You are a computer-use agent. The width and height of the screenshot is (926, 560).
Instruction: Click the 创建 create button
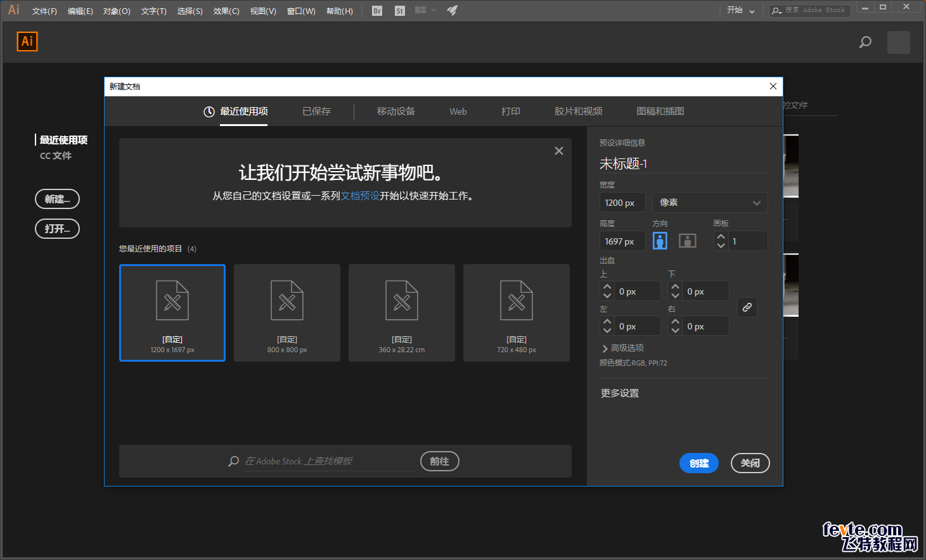point(699,463)
